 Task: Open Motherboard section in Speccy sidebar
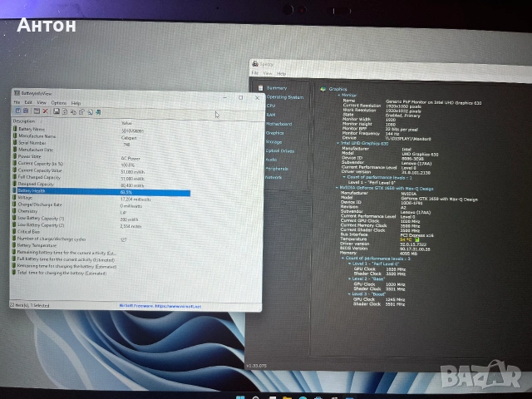coord(279,124)
